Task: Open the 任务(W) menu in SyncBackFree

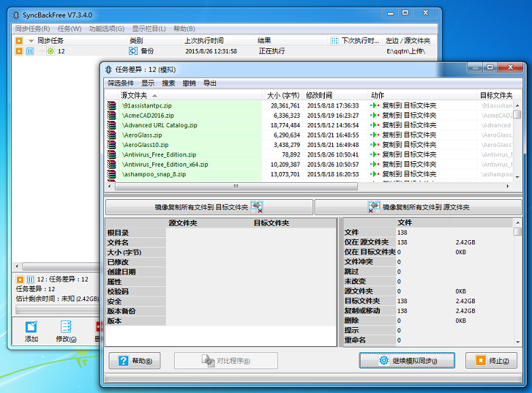Action: click(x=69, y=29)
